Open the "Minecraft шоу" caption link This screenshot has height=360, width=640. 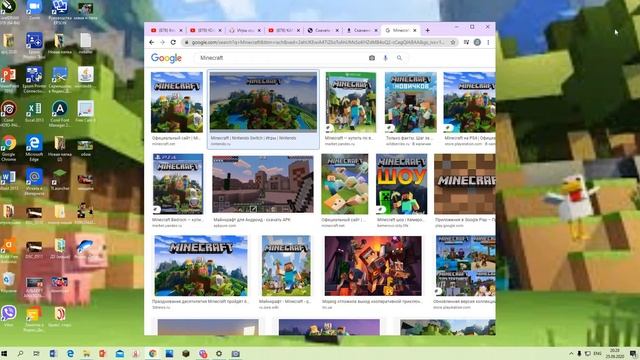401,220
